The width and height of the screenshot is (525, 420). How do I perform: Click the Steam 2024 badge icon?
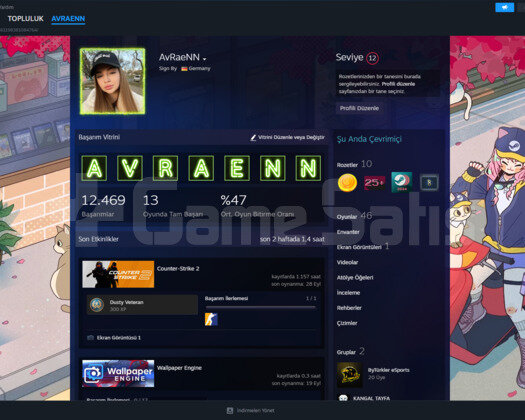click(x=401, y=182)
